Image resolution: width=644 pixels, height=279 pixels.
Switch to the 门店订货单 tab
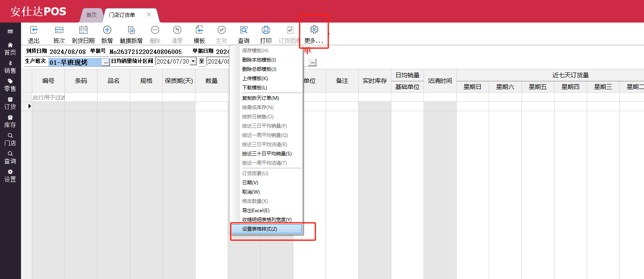tap(122, 15)
